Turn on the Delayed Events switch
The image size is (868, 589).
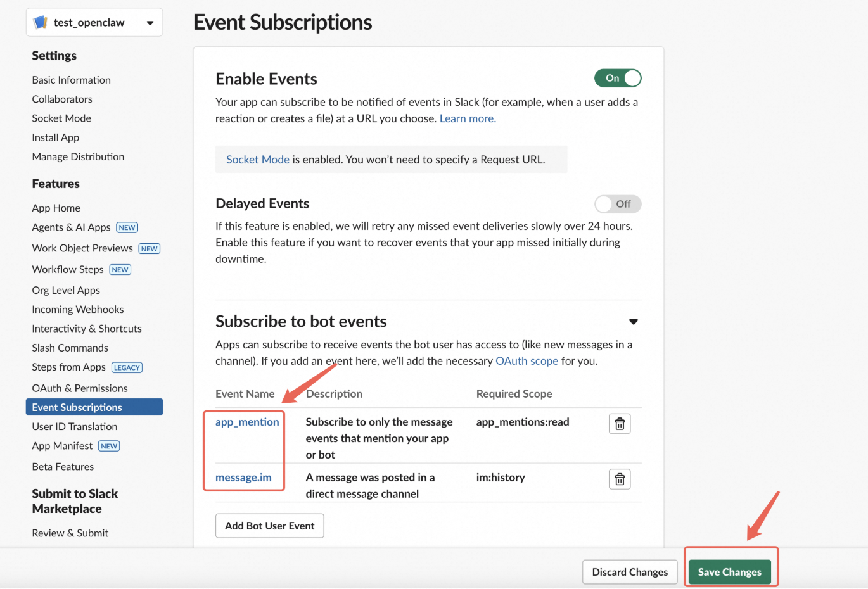coord(618,204)
